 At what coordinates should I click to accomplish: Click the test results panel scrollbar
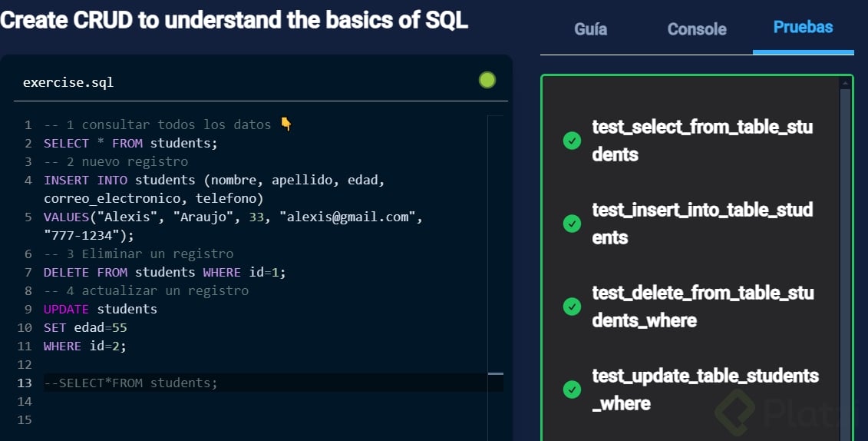(845, 230)
